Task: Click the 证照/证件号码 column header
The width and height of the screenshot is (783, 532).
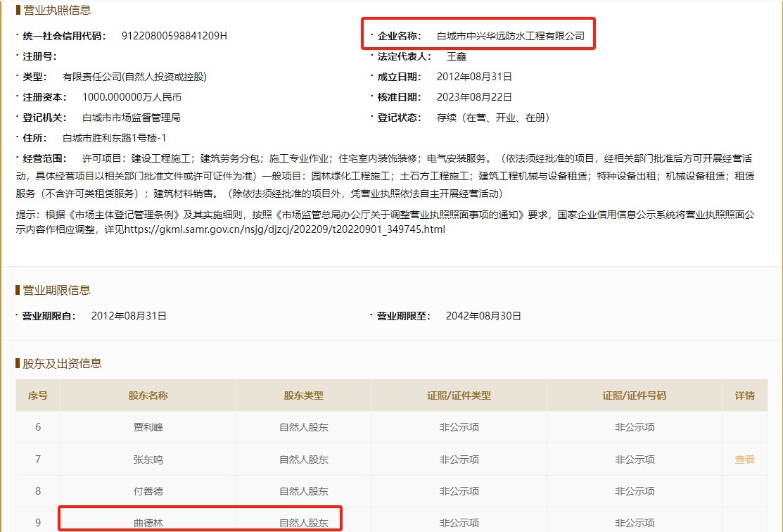Action: pyautogui.click(x=634, y=395)
